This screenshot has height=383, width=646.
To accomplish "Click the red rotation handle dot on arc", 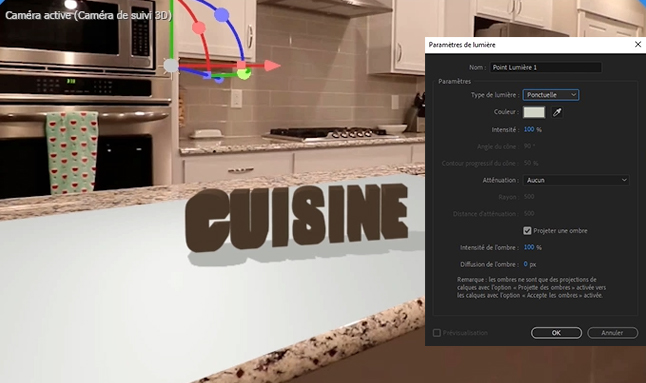I will pos(199,28).
